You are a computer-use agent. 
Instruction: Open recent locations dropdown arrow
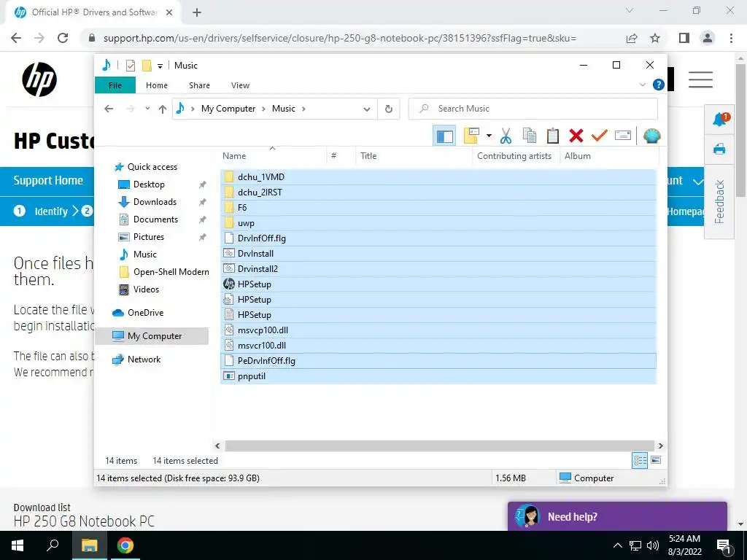(147, 109)
